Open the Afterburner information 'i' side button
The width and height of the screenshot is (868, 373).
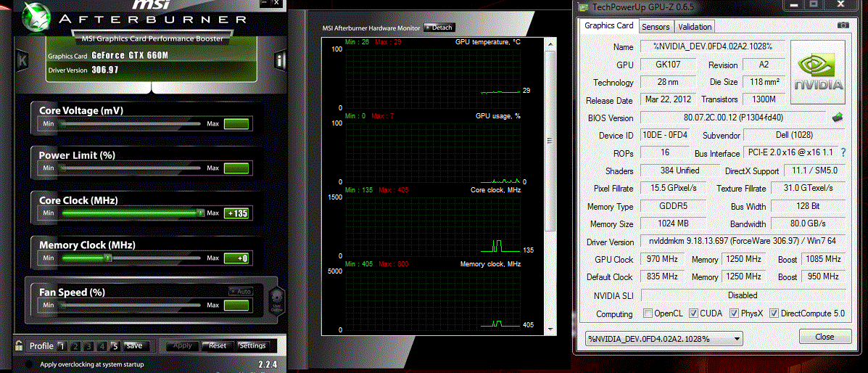pos(281,61)
